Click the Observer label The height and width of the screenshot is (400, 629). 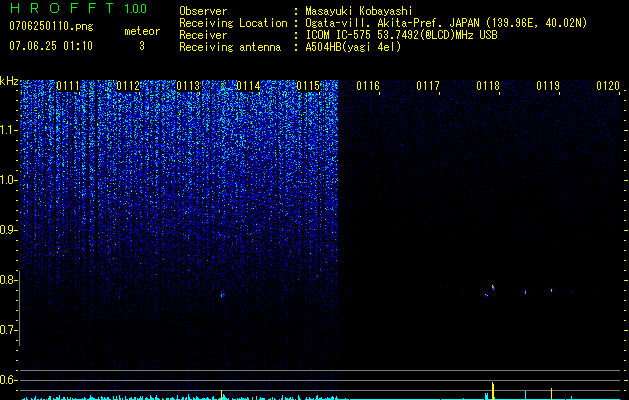pos(203,11)
